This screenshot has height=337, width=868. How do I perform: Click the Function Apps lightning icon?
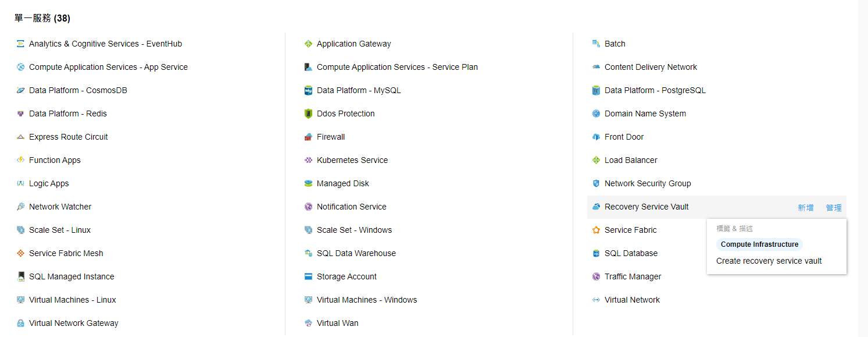[x=21, y=160]
